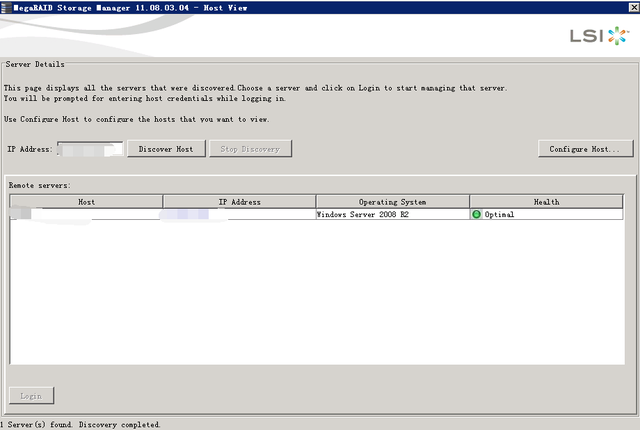
Task: Click the Remote servers label
Action: click(40, 185)
